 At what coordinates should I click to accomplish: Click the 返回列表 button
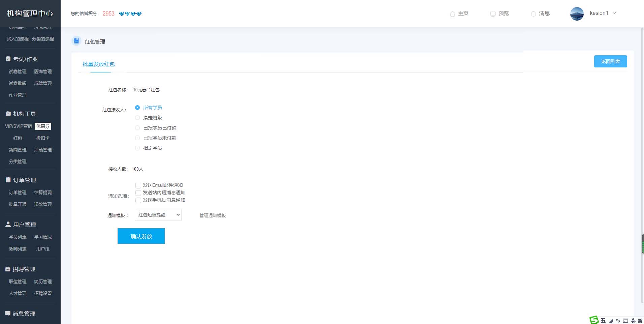pyautogui.click(x=610, y=61)
